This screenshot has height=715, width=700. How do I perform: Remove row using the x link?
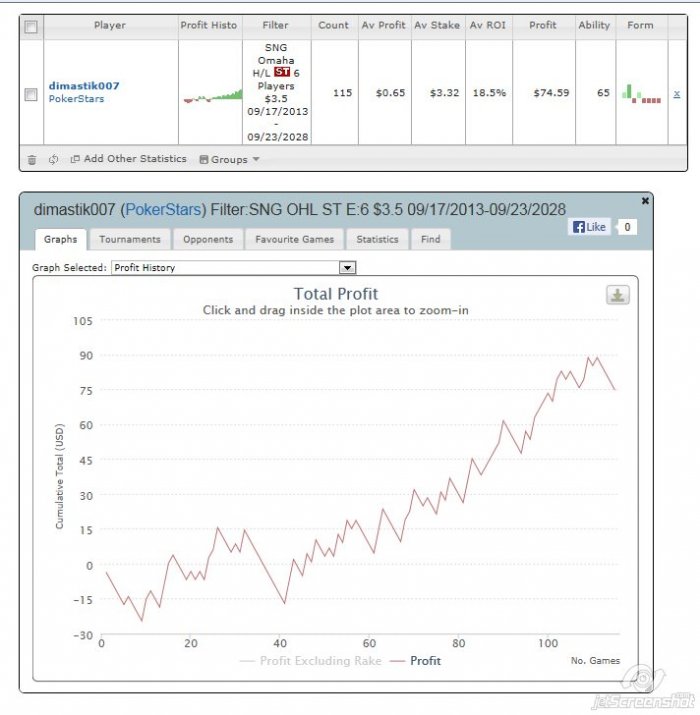coord(677,93)
